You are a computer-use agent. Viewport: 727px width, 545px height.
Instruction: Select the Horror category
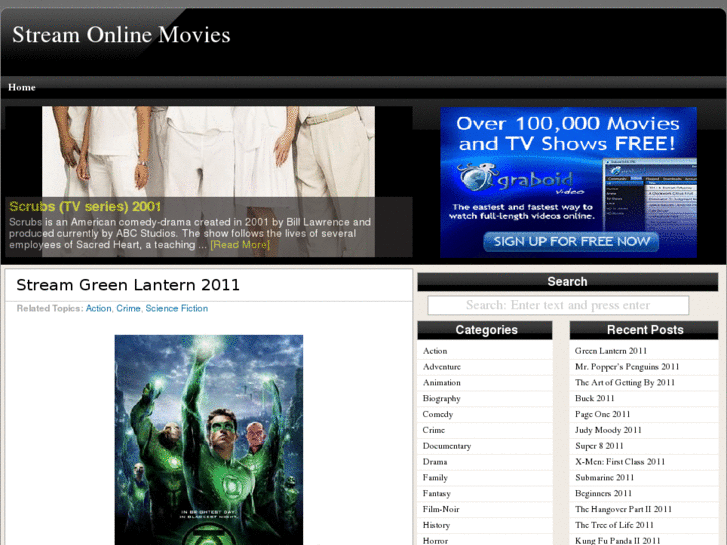pyautogui.click(x=435, y=541)
